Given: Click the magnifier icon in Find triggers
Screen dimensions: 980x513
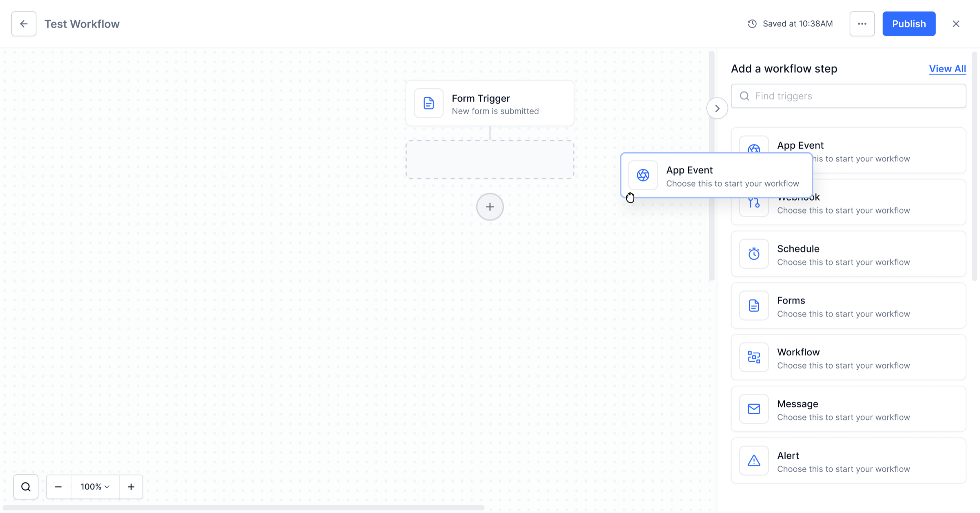Looking at the screenshot, I should click(744, 96).
